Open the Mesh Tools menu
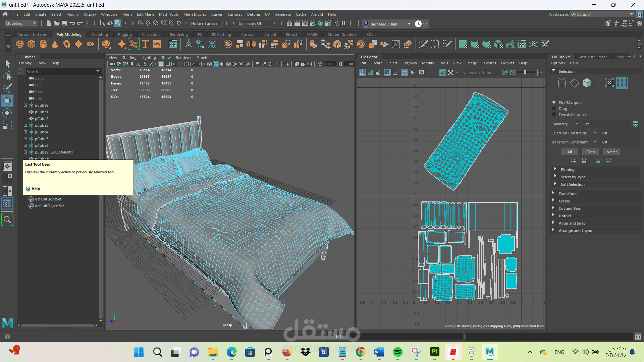 coord(168,14)
